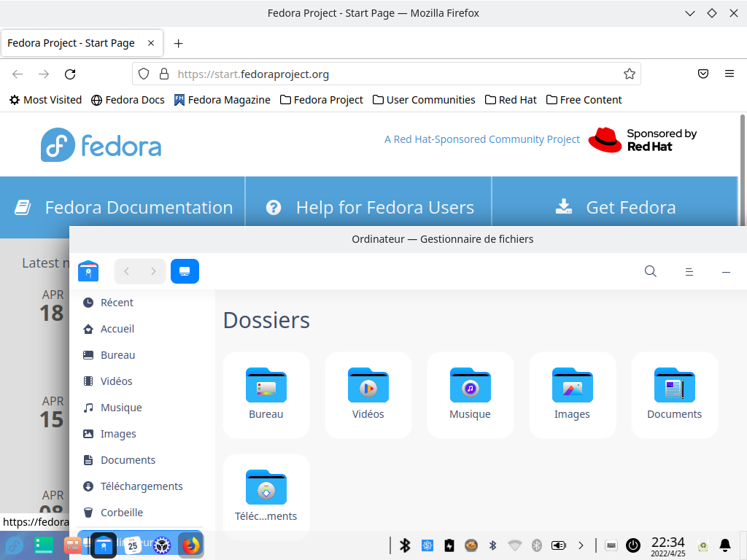Click the Save to Pocket icon

pos(703,74)
